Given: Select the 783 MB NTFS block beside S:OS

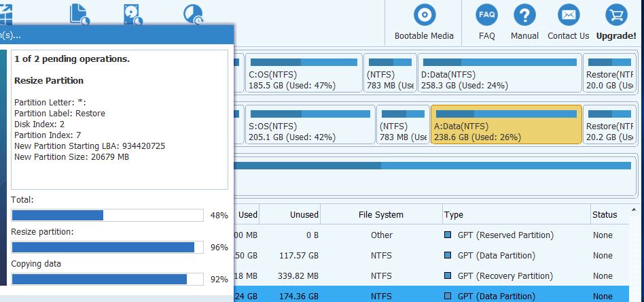Looking at the screenshot, I should coord(403,124).
